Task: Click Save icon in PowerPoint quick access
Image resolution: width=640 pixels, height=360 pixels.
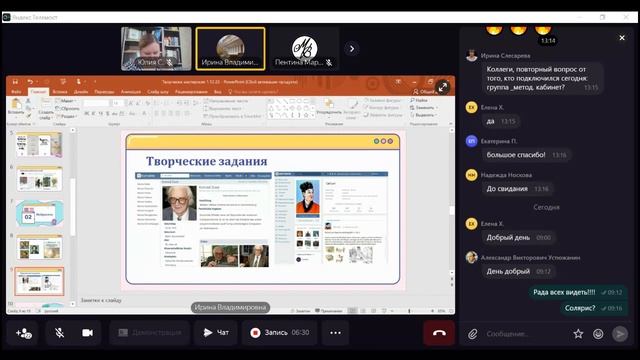Action: point(16,82)
